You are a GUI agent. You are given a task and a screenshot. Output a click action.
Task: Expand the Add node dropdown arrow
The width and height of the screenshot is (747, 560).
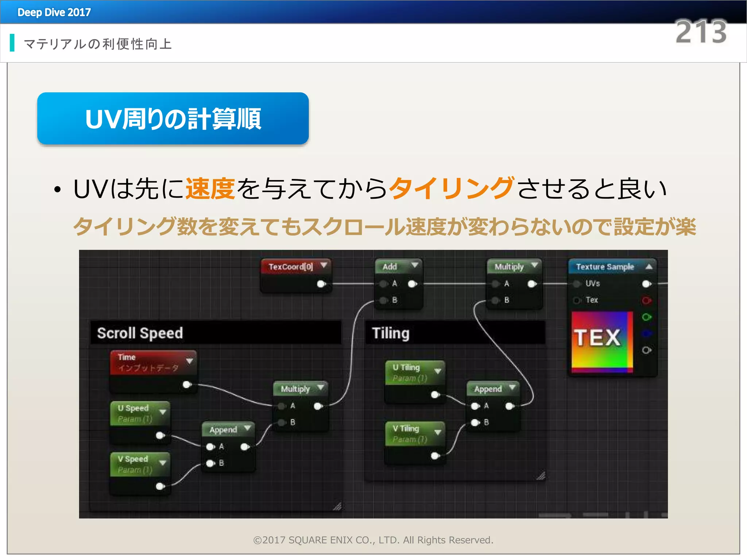(414, 265)
